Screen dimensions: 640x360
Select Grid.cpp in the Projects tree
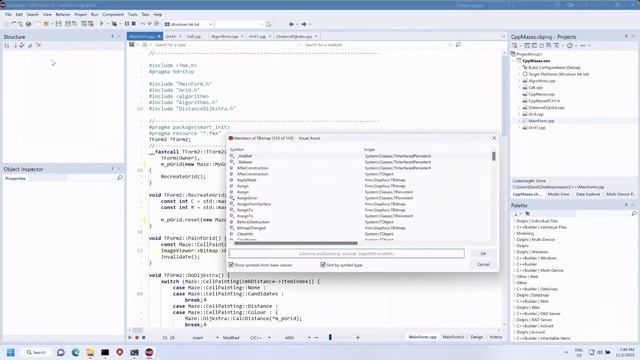(x=536, y=114)
